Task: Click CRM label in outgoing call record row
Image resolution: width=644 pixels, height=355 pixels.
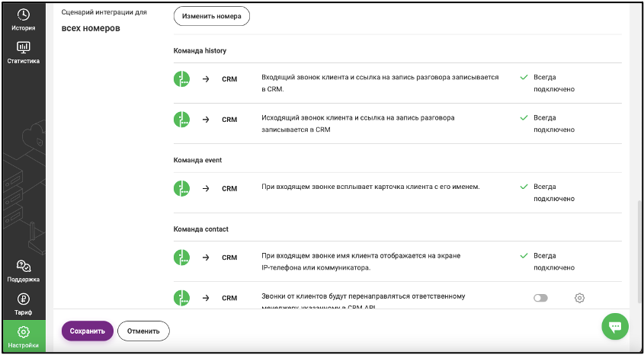Action: coord(229,120)
